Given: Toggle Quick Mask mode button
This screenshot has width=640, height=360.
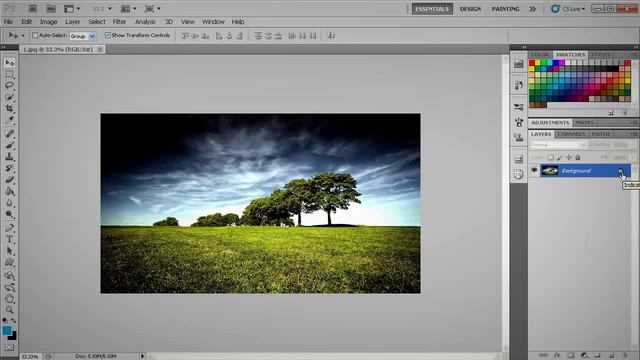Looking at the screenshot, I should pos(9,347).
